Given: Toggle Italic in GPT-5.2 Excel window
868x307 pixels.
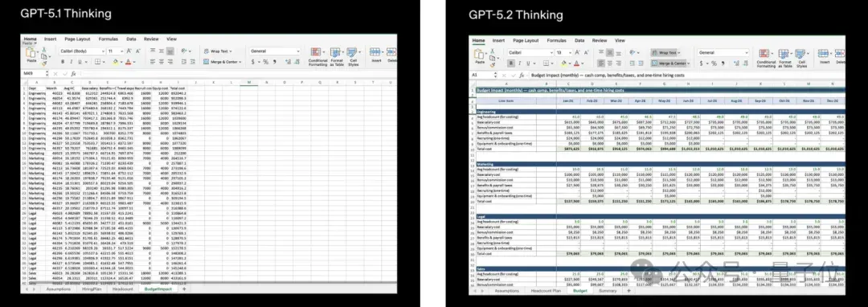Looking at the screenshot, I should pos(520,63).
